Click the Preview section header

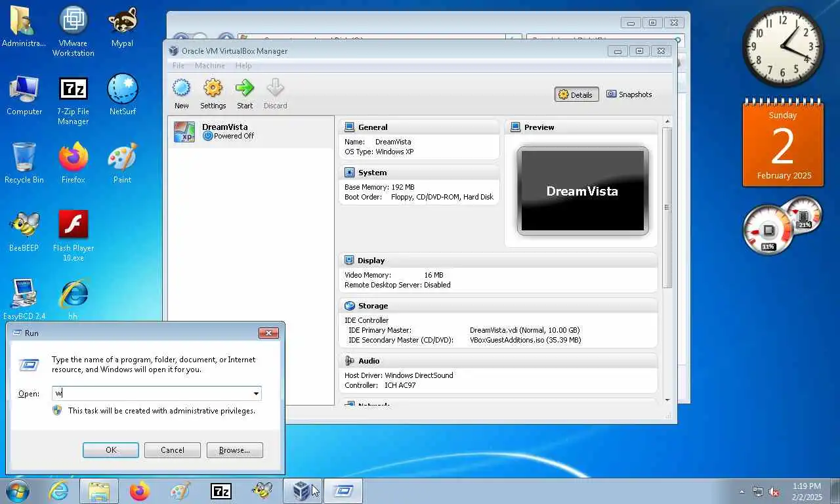(x=581, y=127)
